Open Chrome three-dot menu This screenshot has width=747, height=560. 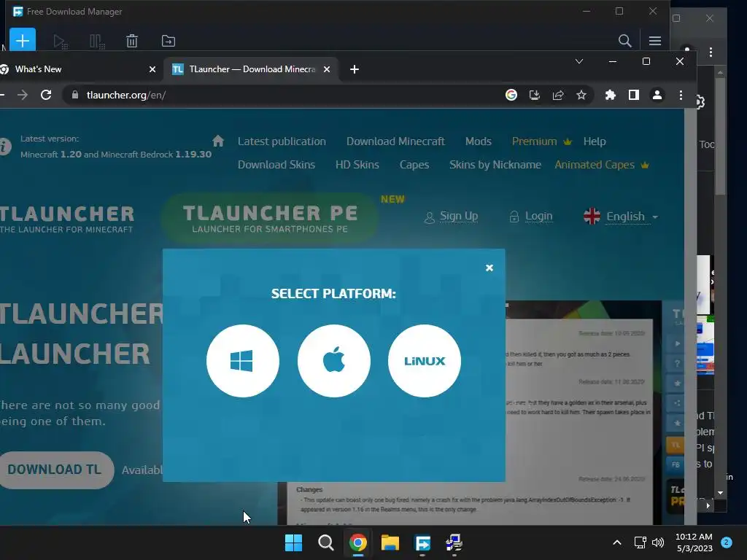[x=681, y=96]
